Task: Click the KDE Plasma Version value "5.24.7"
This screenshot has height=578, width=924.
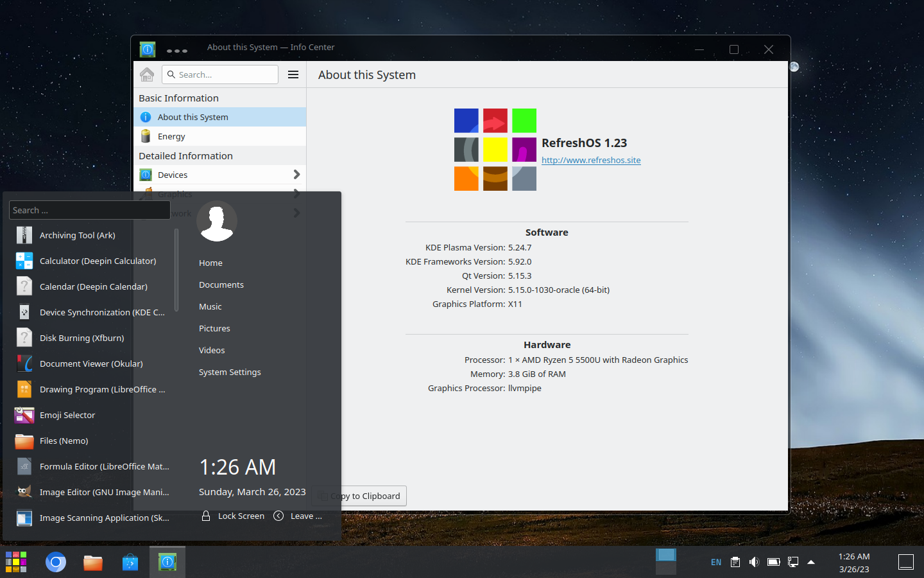Action: pos(520,247)
